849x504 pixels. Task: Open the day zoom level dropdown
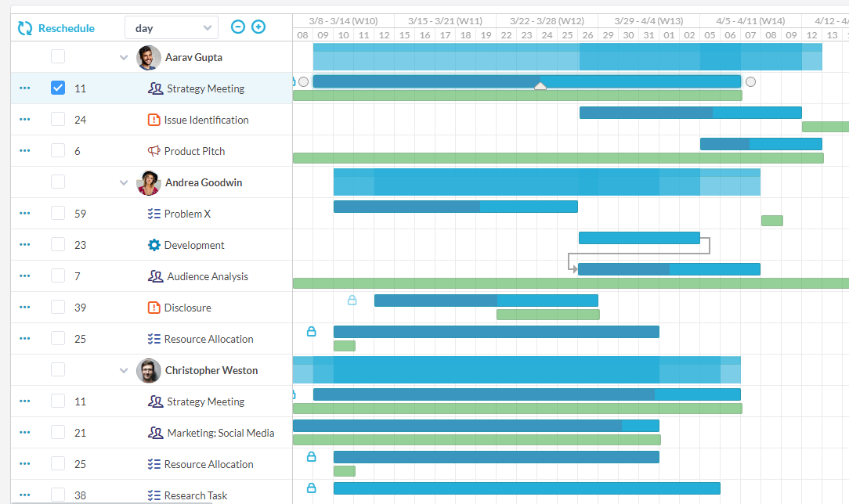tap(171, 27)
